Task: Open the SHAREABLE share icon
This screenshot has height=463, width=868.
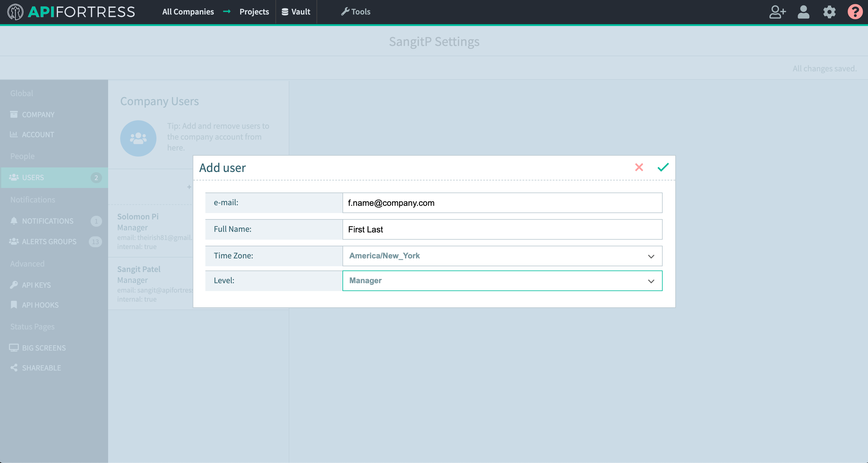Action: point(14,367)
